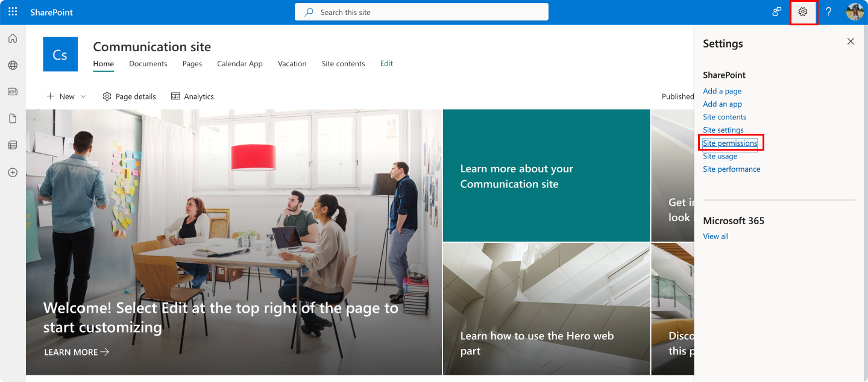Select the Calendar App navigation item
The width and height of the screenshot is (868, 382).
point(240,64)
